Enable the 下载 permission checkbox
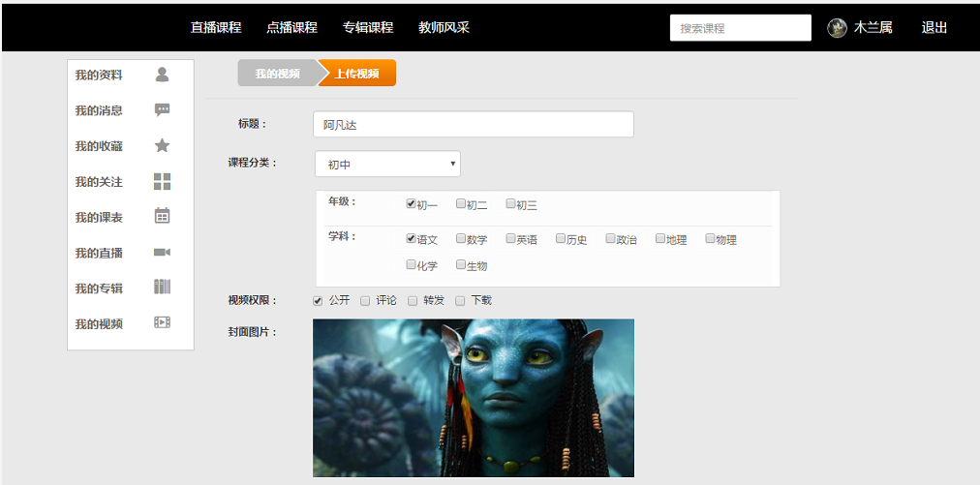 460,301
